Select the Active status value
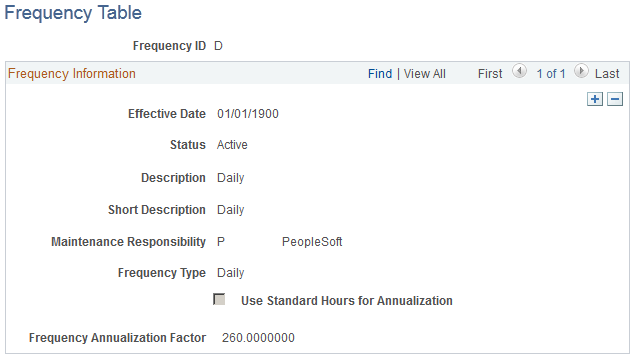 point(232,145)
